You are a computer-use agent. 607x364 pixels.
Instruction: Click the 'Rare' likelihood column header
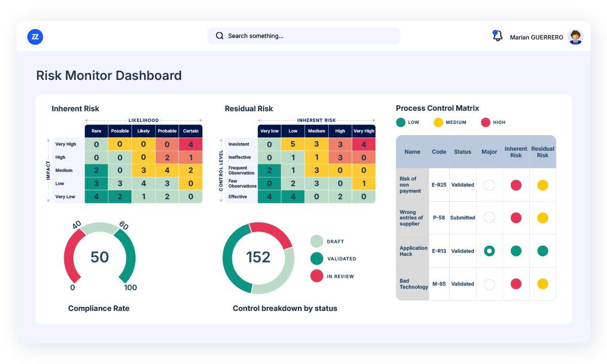click(96, 131)
